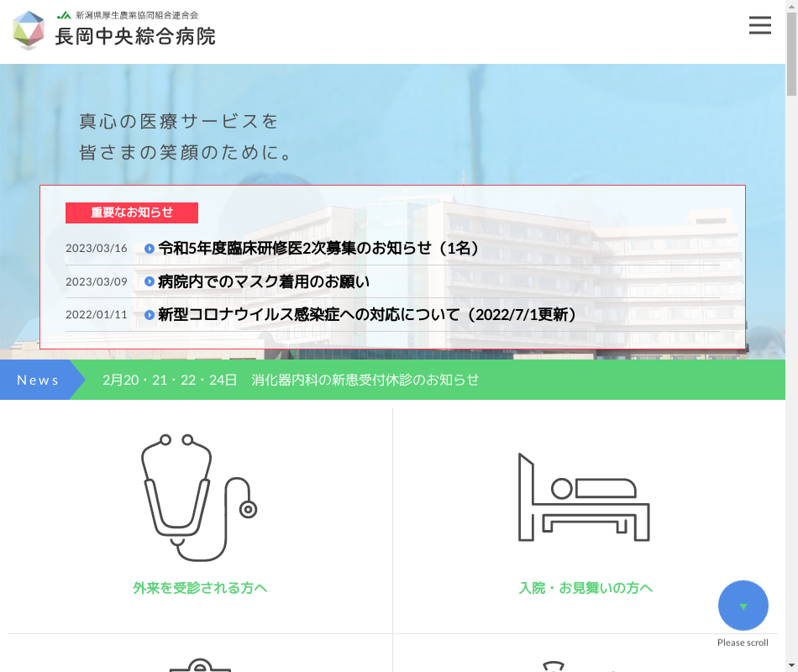Click the blue News label
798x672 pixels.
[38, 380]
